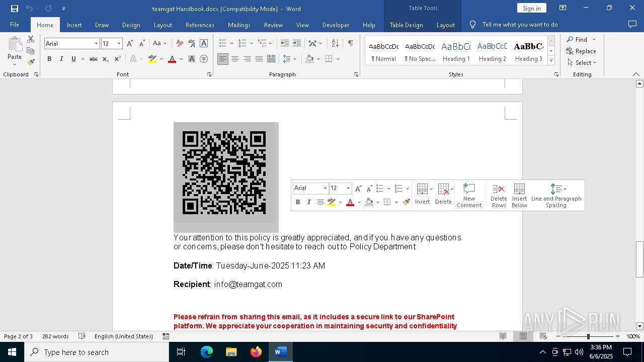This screenshot has height=362, width=644.
Task: Apply the Normal style
Action: tap(383, 51)
